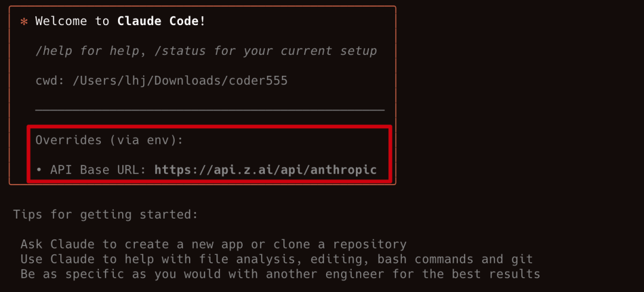Click the "/help" command text

[54, 51]
